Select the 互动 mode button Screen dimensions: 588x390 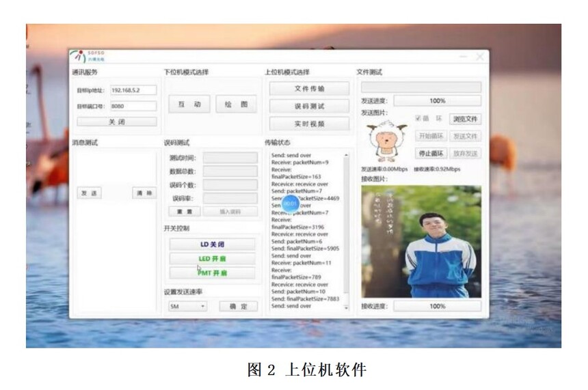tap(189, 104)
